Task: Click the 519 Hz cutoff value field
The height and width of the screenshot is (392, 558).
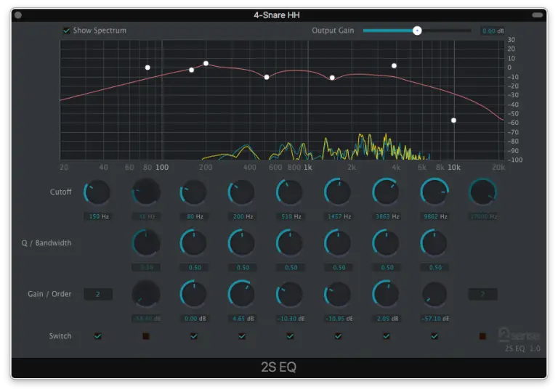Action: click(291, 216)
